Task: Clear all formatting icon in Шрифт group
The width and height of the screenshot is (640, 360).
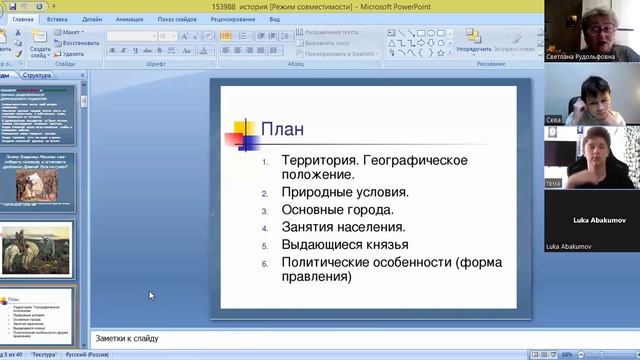Action: click(209, 36)
